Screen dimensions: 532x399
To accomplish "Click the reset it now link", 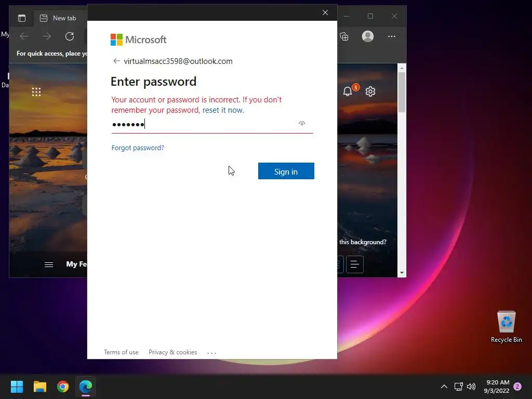I will [223, 110].
